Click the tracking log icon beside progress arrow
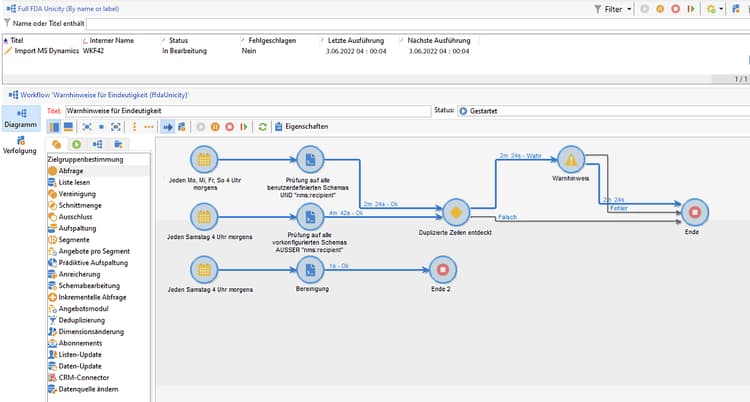 pos(182,127)
